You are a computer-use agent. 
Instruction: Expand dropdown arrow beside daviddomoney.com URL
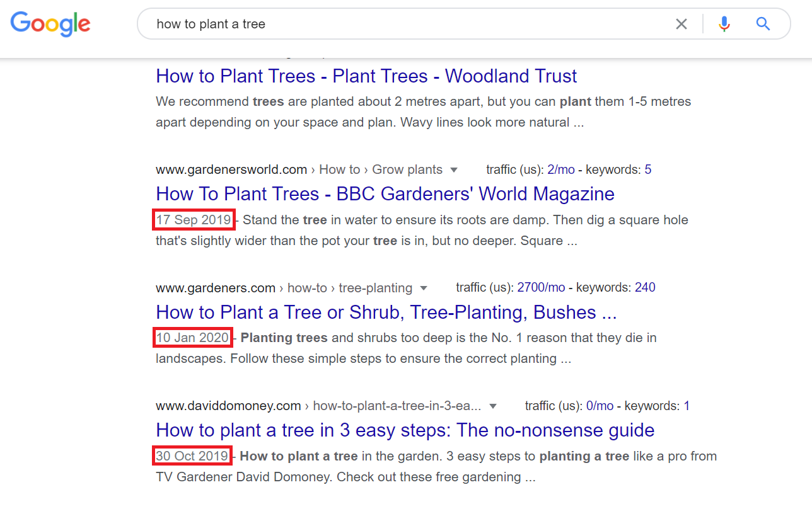click(x=493, y=406)
